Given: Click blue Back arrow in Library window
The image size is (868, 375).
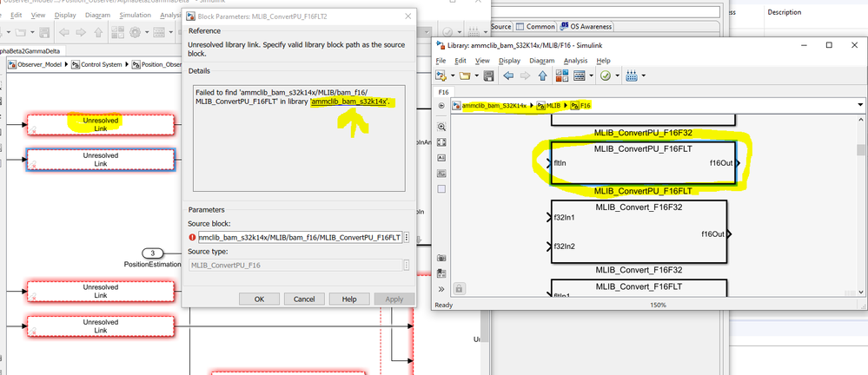Looking at the screenshot, I should click(x=508, y=76).
